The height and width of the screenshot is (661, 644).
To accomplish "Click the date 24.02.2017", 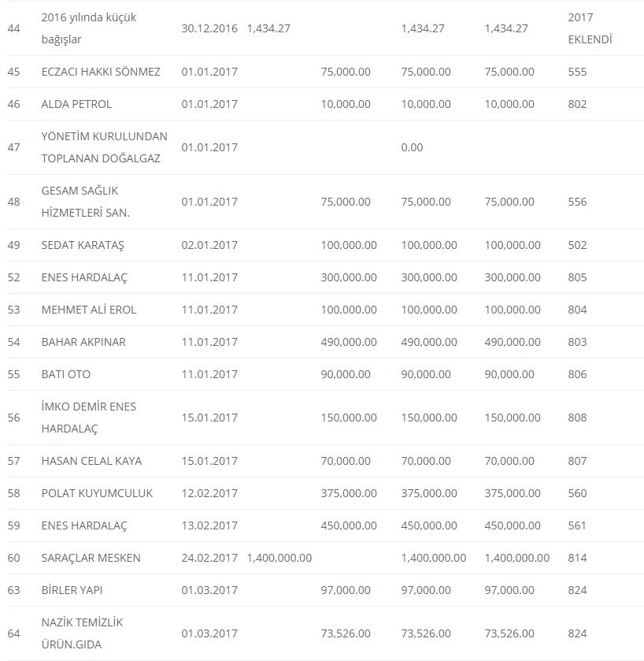I will pyautogui.click(x=209, y=558).
